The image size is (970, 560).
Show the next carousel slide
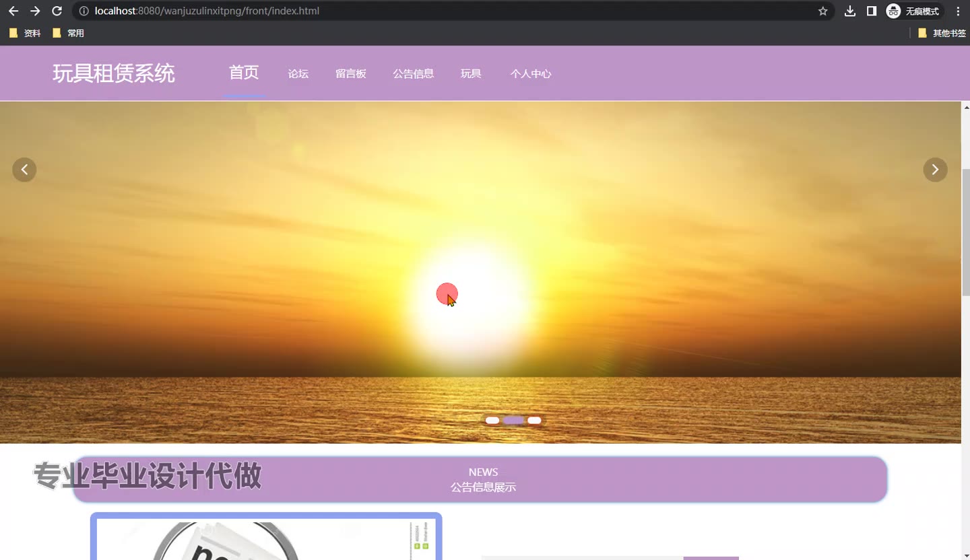pyautogui.click(x=935, y=170)
